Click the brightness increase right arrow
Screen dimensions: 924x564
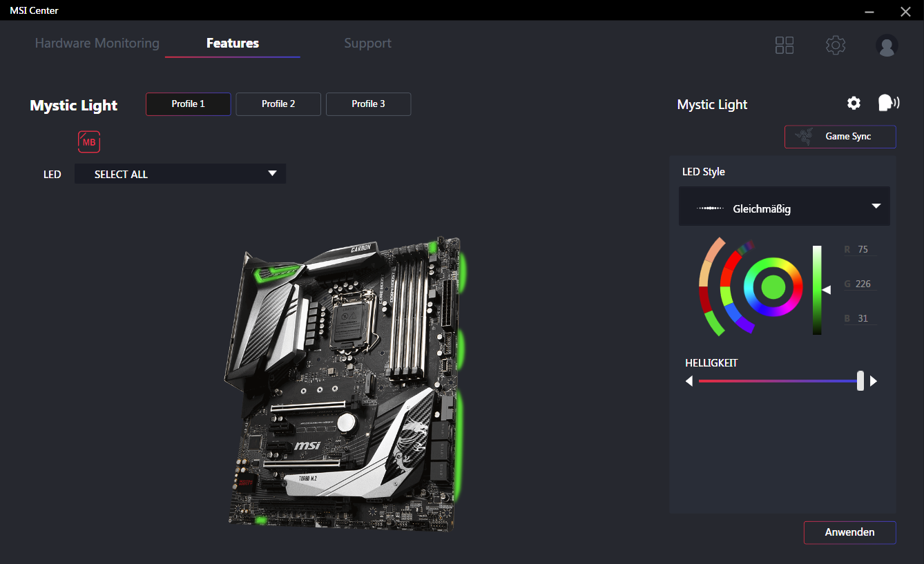click(874, 381)
